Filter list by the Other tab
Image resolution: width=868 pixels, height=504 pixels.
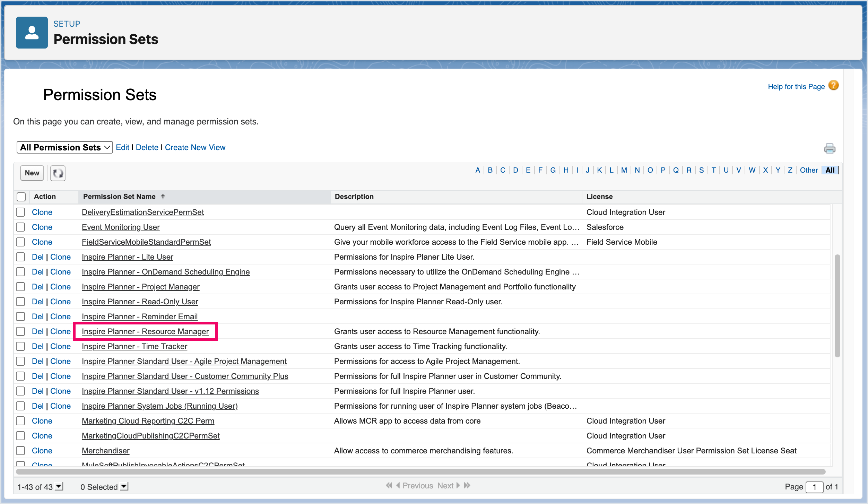(x=808, y=170)
